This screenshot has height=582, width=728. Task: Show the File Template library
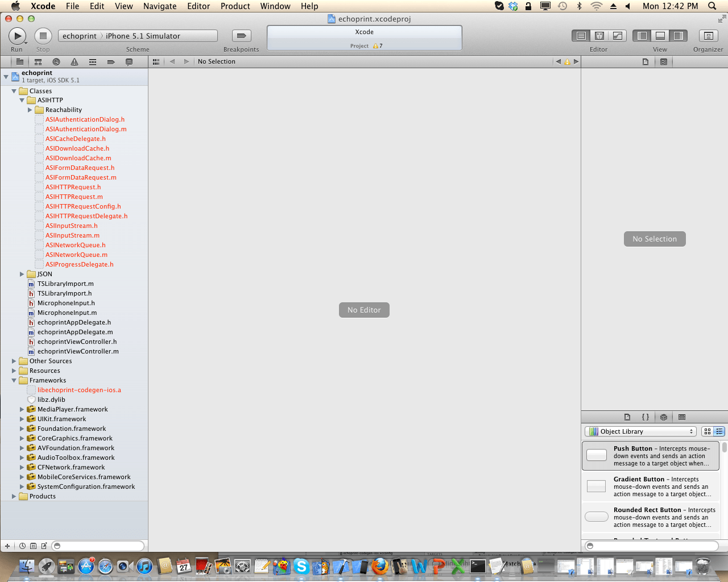pos(627,417)
